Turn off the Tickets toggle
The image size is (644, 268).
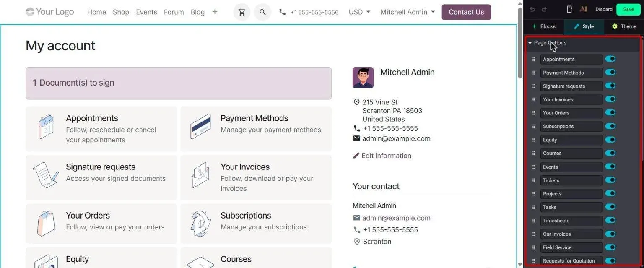point(610,180)
